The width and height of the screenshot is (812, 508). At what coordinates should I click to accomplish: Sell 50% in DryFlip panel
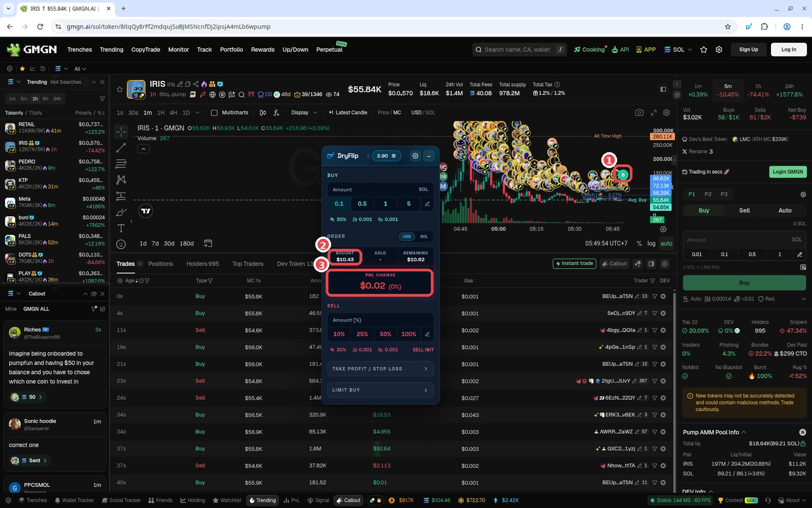(x=386, y=334)
